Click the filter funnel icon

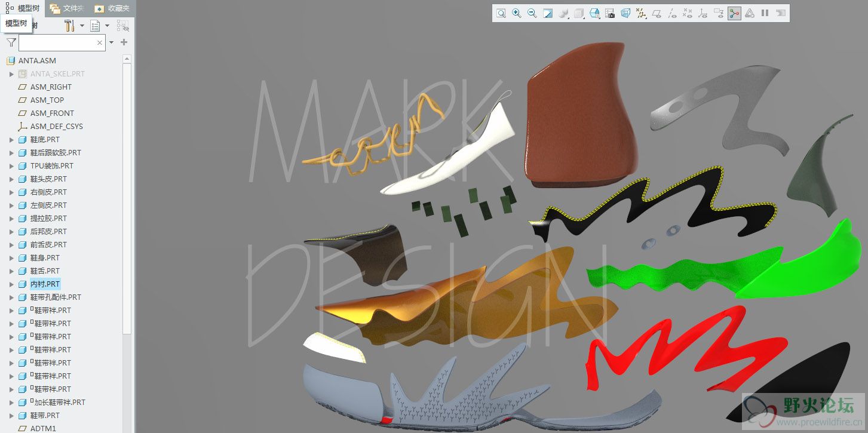pyautogui.click(x=11, y=42)
